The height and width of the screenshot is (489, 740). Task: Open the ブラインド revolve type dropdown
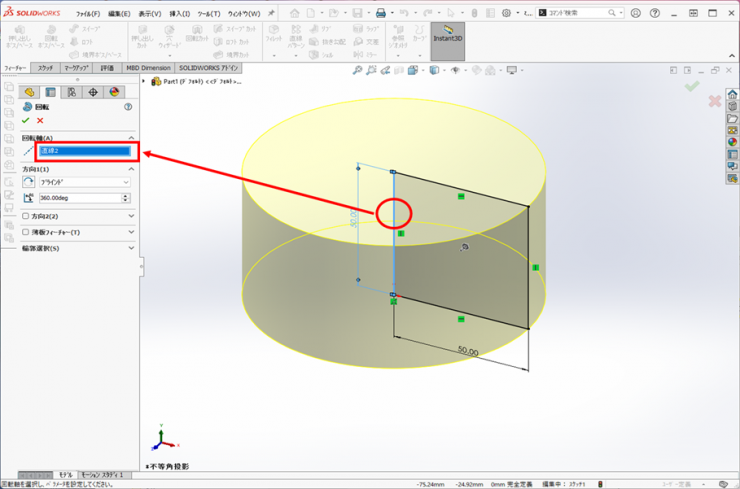84,183
